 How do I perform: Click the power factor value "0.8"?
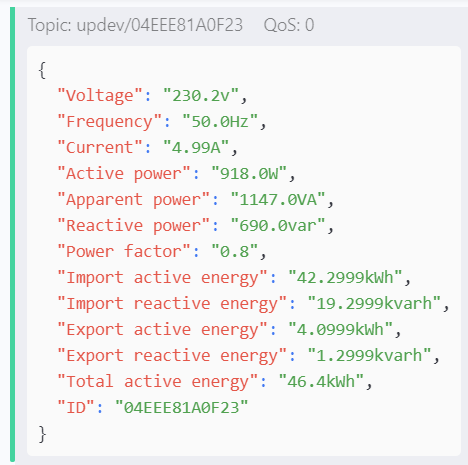[x=235, y=252]
